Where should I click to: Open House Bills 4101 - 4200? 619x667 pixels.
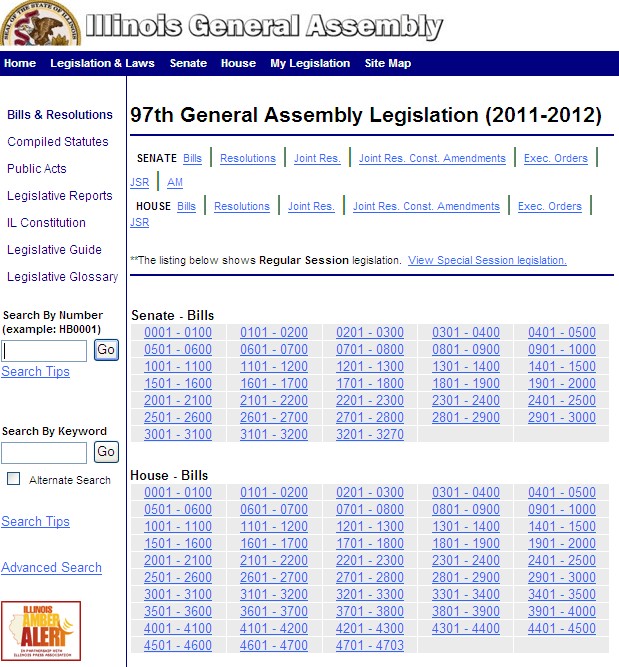(274, 629)
